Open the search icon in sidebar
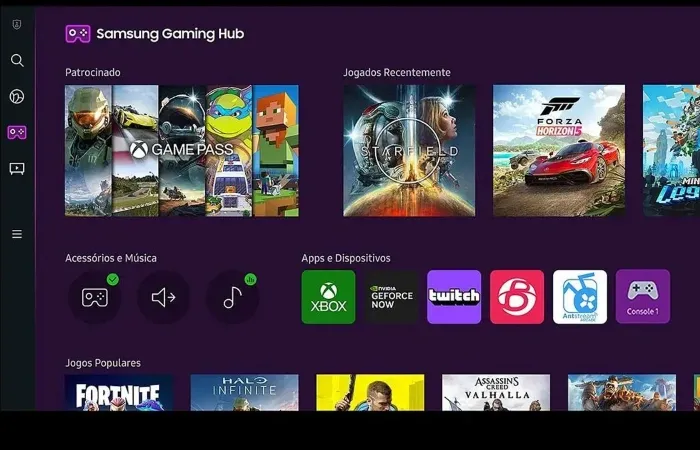Screen dimensions: 700x450 [x=17, y=60]
